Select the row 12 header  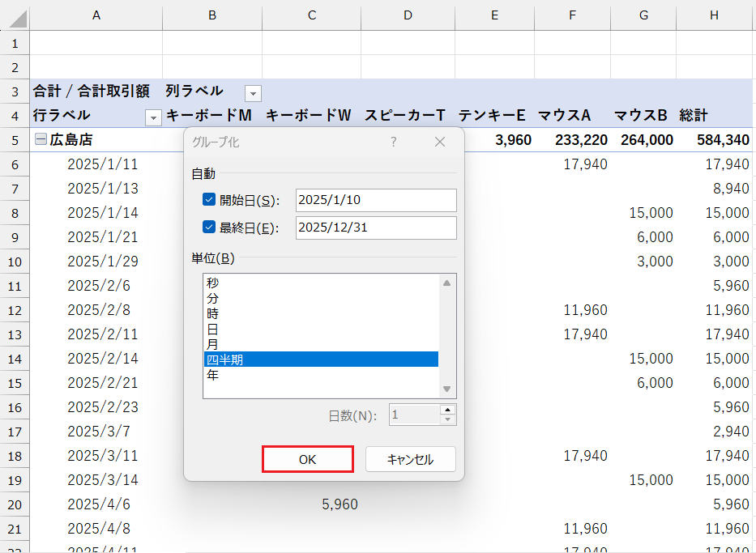[x=14, y=310]
